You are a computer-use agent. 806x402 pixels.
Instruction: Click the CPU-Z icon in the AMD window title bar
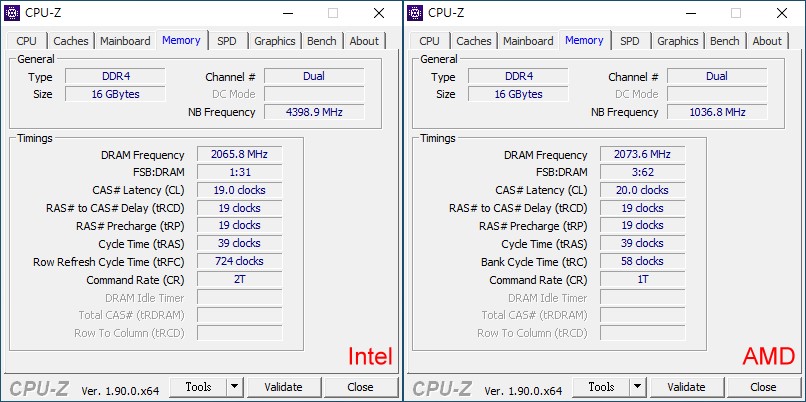pyautogui.click(x=415, y=12)
